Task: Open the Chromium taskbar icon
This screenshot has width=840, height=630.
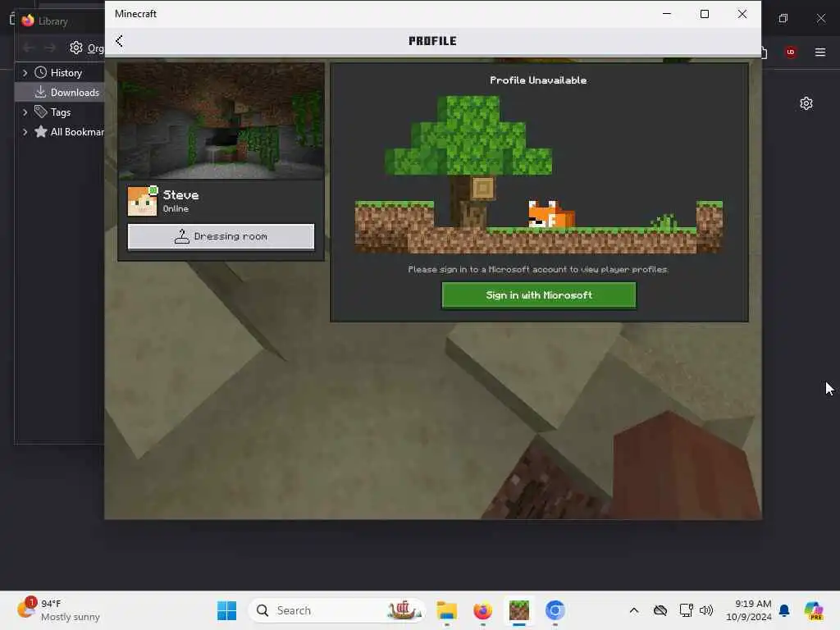Action: (555, 610)
